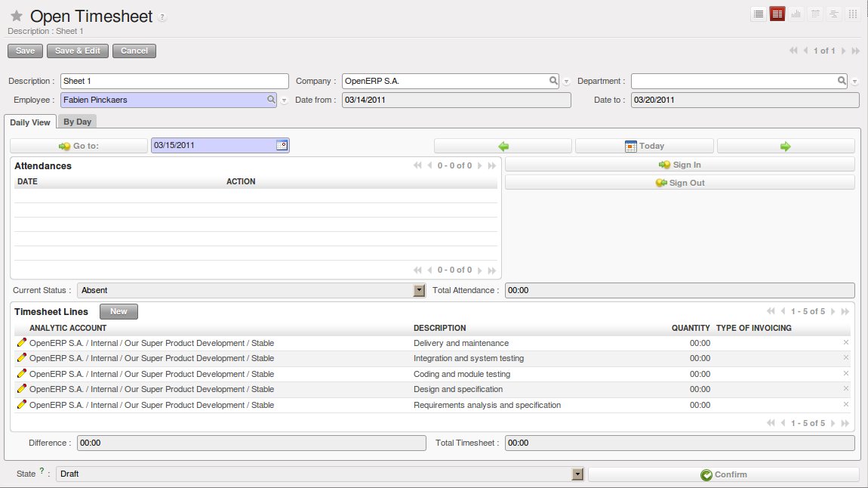Viewport: 868px width, 488px height.
Task: Click search icon in Company field
Action: coord(553,81)
